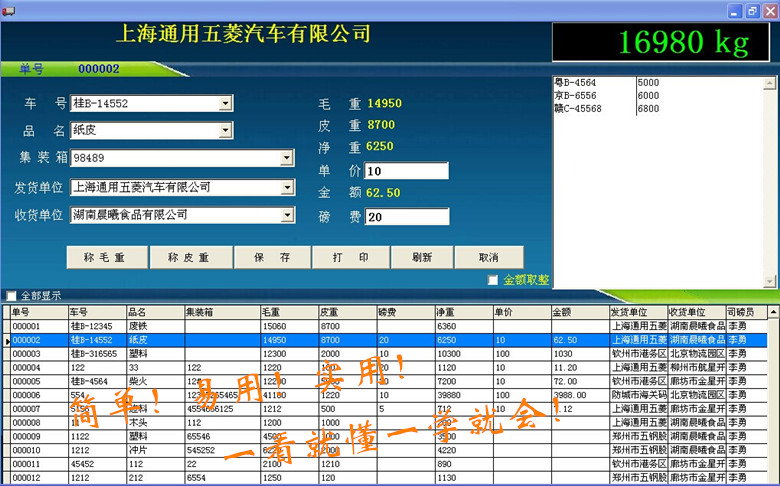The image size is (780, 486).
Task: Click the 品名 column header in table
Action: point(155,312)
